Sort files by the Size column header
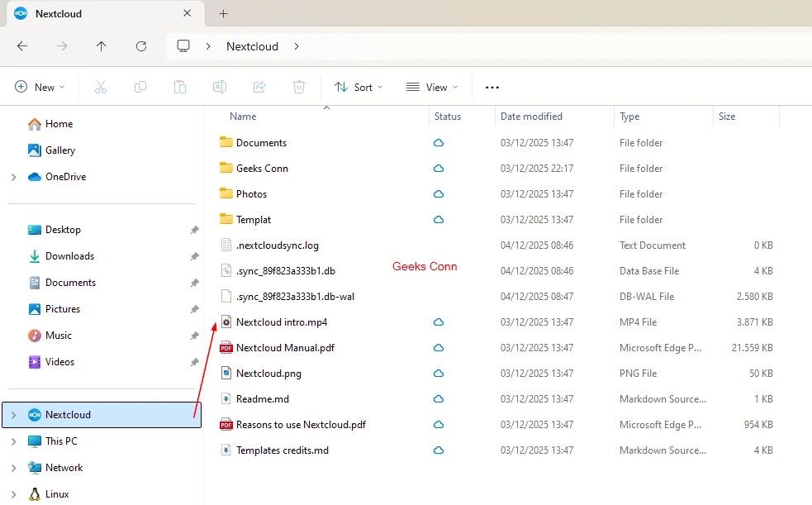 [727, 116]
